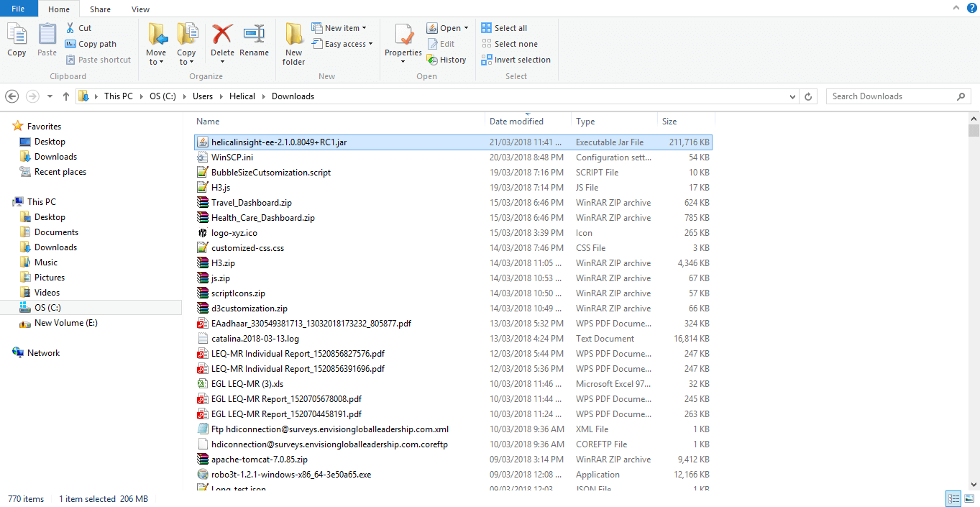980x507 pixels.
Task: Click Select all in ribbon
Action: (504, 28)
